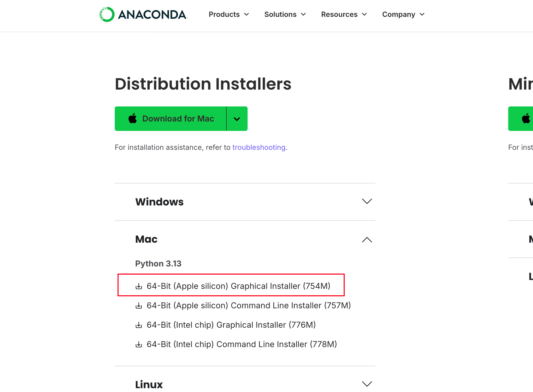
Task: Expand the Windows installers section
Action: tap(367, 202)
